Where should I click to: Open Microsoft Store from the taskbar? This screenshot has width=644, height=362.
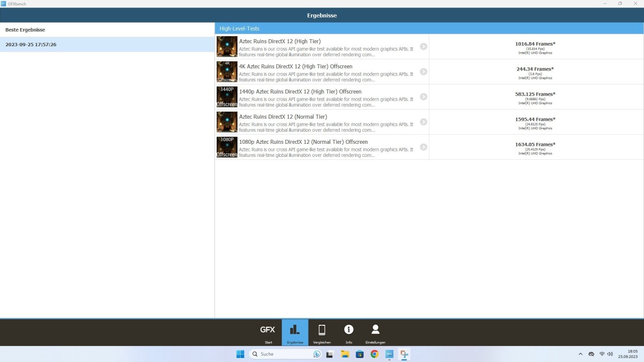click(360, 354)
